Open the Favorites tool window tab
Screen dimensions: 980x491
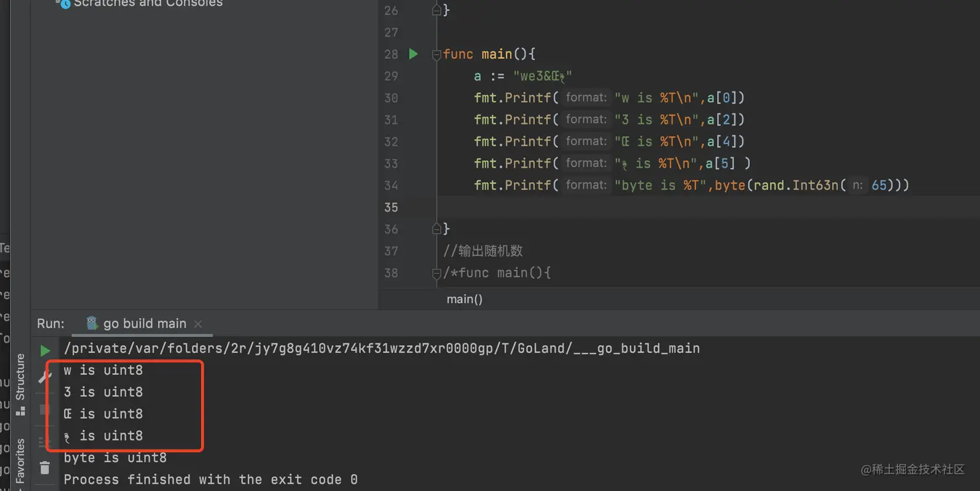(x=20, y=461)
